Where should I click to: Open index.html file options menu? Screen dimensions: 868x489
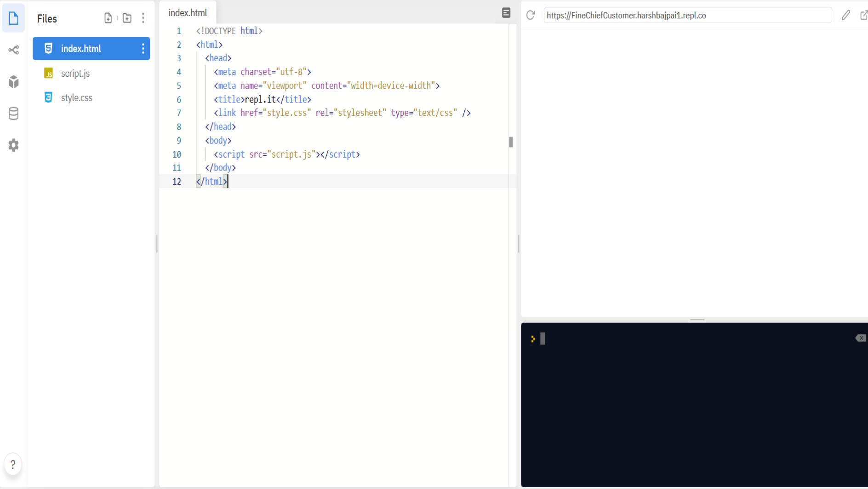[143, 49]
